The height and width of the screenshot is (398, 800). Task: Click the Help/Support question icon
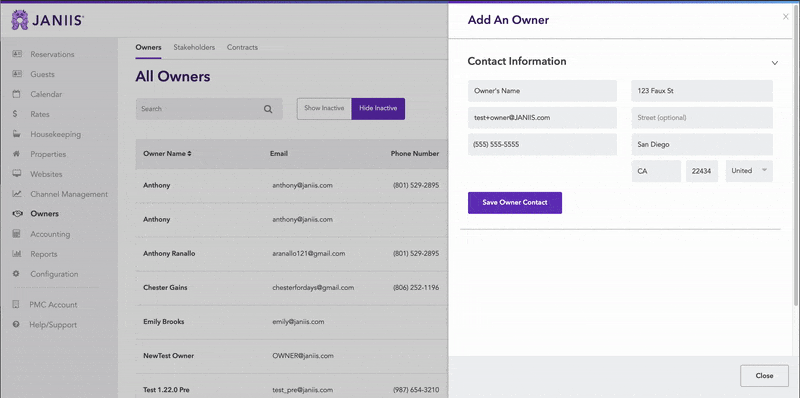[x=16, y=325]
